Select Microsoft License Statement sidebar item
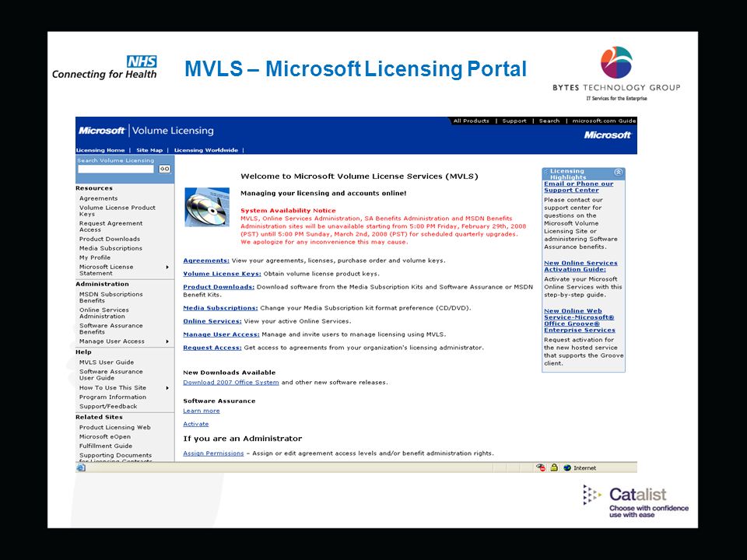The image size is (747, 560). [107, 270]
